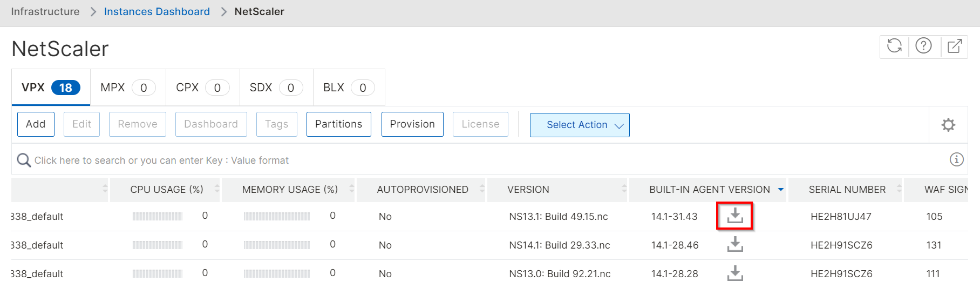This screenshot has height=288, width=980.
Task: Click the AUTOPROVISIONED column header
Action: tap(423, 189)
